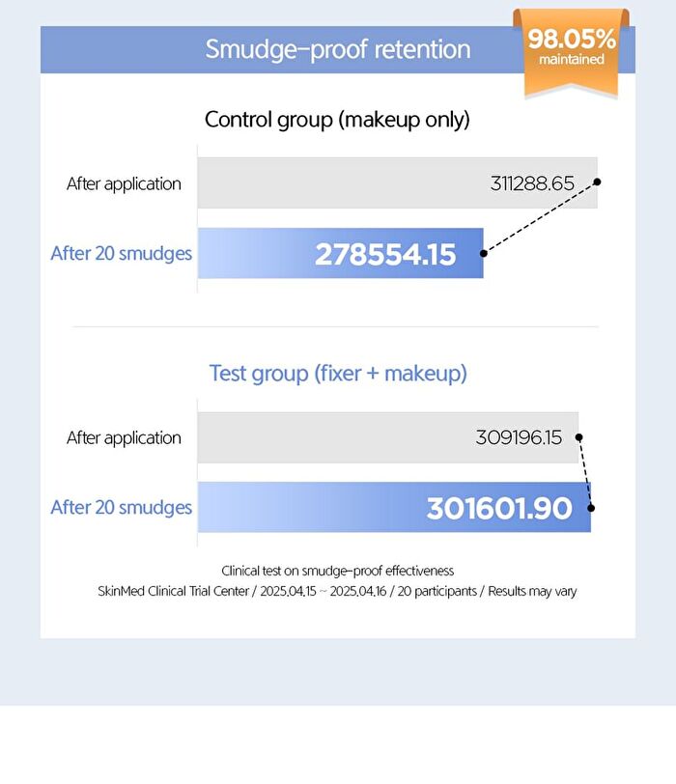Select the Smudge-proof retention header banner
This screenshot has width=676, height=784.
(338, 49)
